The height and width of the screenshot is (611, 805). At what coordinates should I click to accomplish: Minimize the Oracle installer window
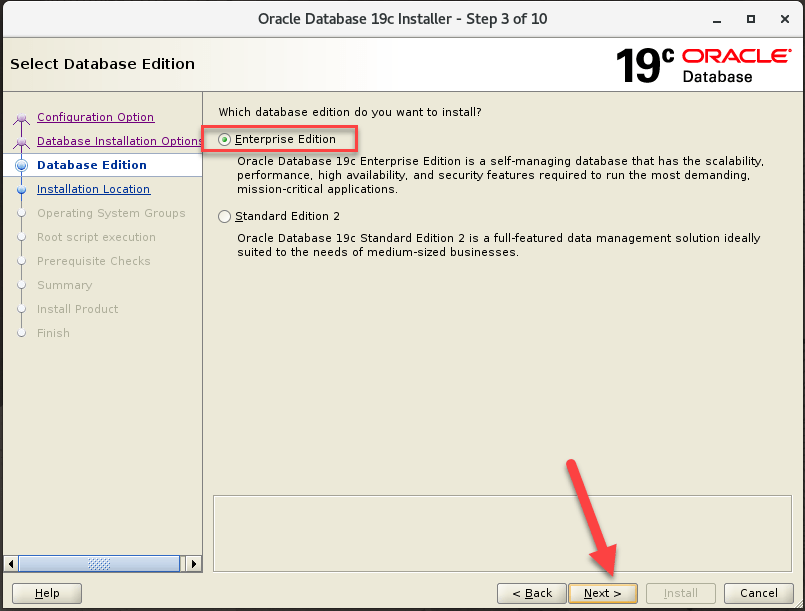click(717, 20)
